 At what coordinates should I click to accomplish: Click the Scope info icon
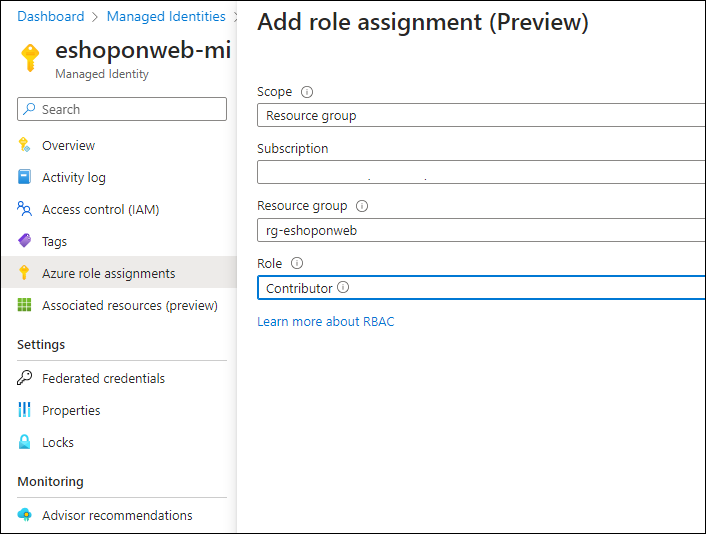point(307,92)
